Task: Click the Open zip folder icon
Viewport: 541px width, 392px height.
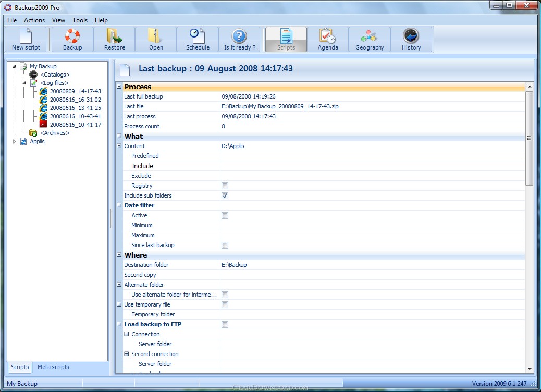Action: (156, 39)
